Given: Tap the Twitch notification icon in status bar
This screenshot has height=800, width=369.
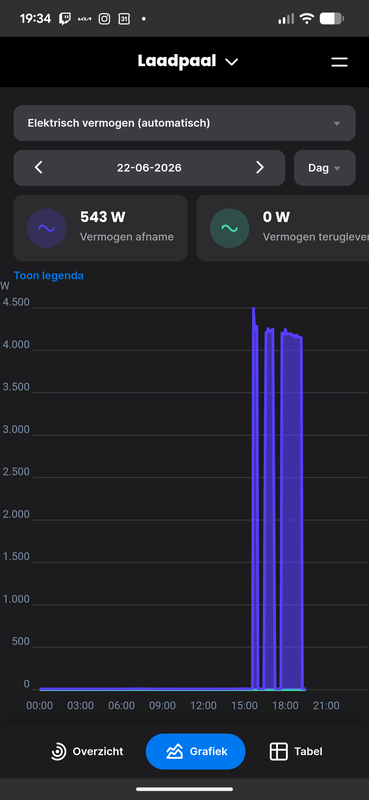Looking at the screenshot, I should [65, 19].
